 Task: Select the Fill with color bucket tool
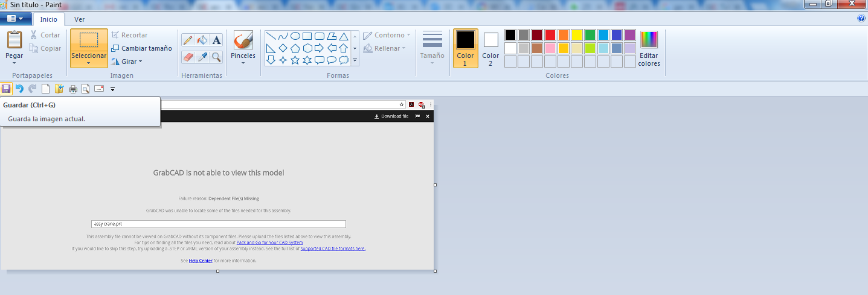[x=202, y=40]
